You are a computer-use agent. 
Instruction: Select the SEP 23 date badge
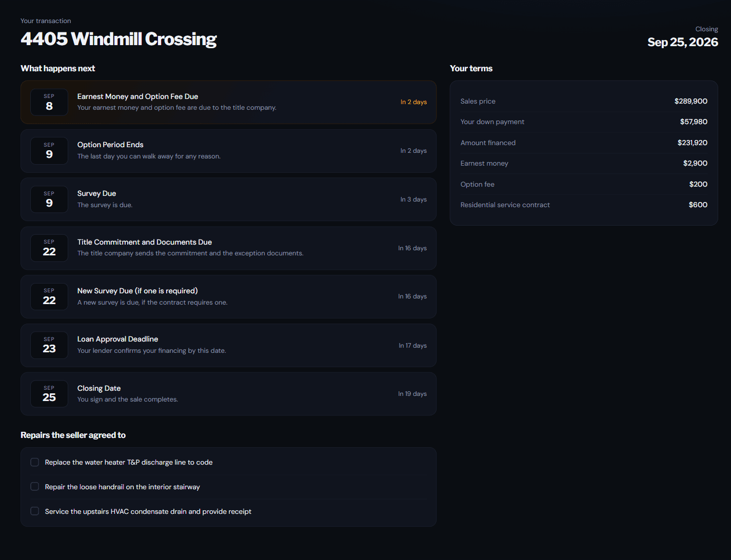tap(49, 345)
